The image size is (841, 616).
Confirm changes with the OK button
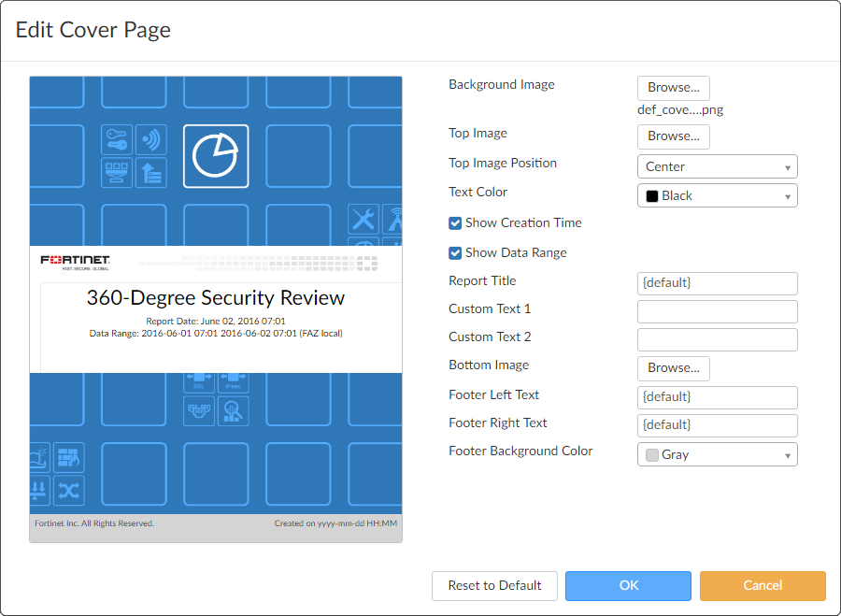click(628, 585)
